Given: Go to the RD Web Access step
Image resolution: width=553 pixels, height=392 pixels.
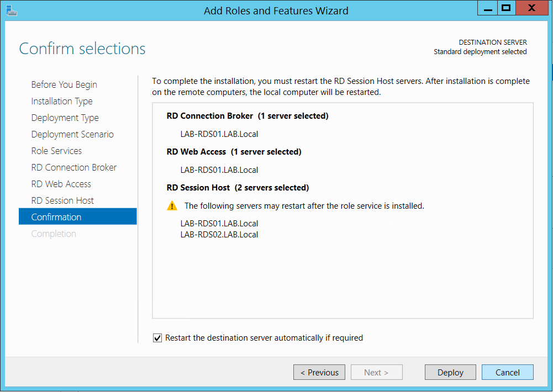Looking at the screenshot, I should (x=61, y=184).
